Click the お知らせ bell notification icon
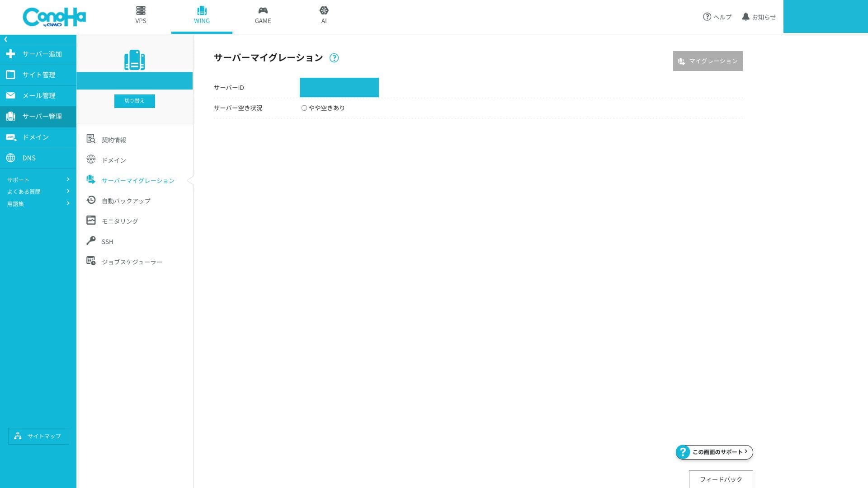Image resolution: width=868 pixels, height=488 pixels. [746, 17]
